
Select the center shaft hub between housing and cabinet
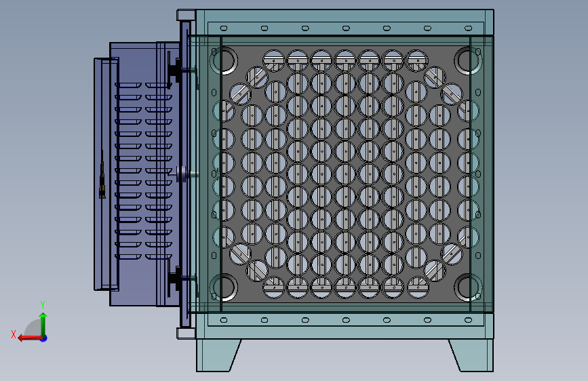(x=182, y=174)
